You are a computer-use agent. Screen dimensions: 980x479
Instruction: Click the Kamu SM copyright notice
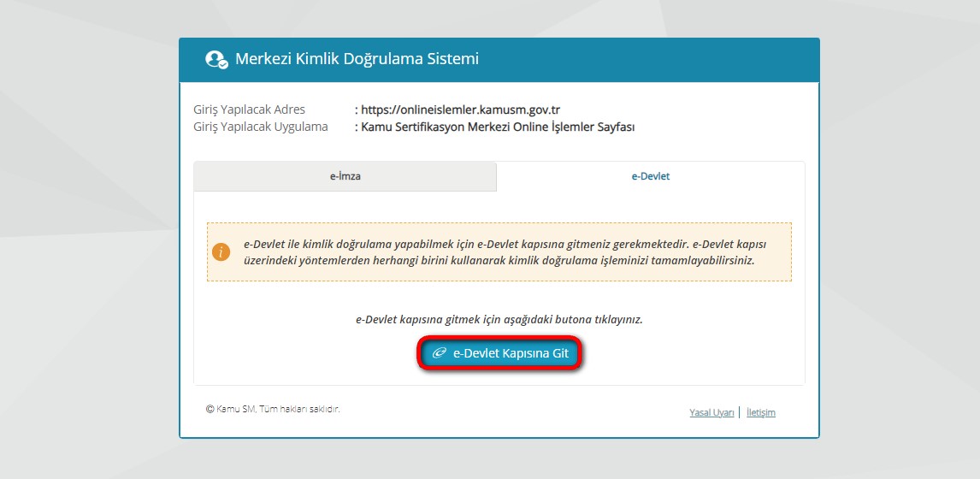click(x=273, y=409)
